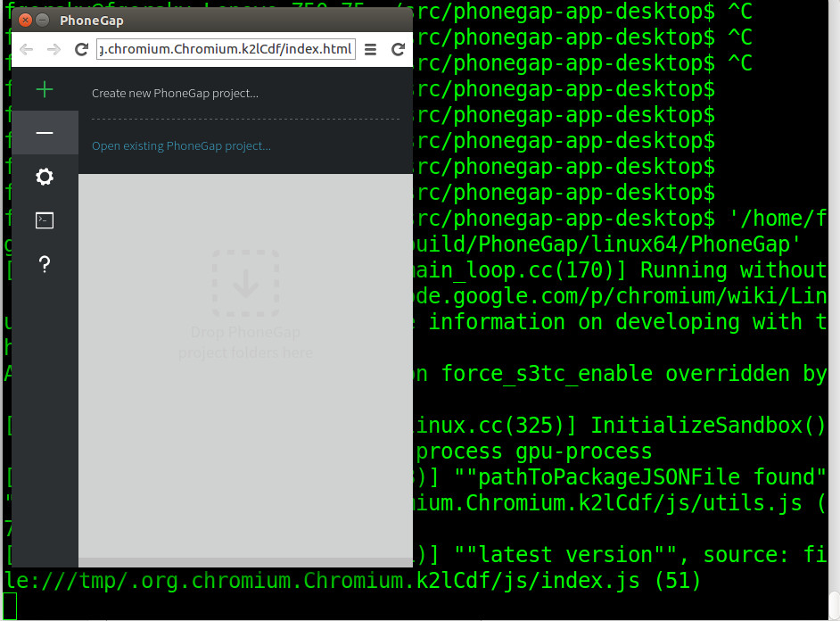Reload the page with the refresh icon
The height and width of the screenshot is (621, 840).
[80, 50]
